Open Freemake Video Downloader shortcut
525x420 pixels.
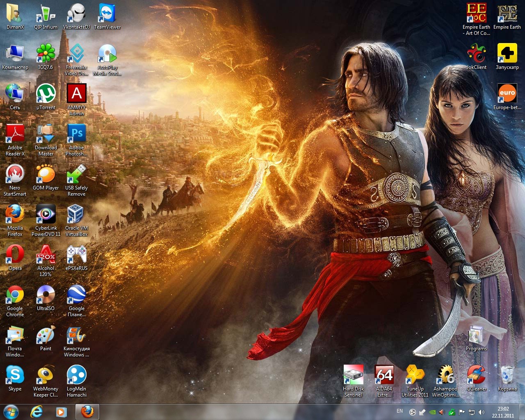click(76, 60)
